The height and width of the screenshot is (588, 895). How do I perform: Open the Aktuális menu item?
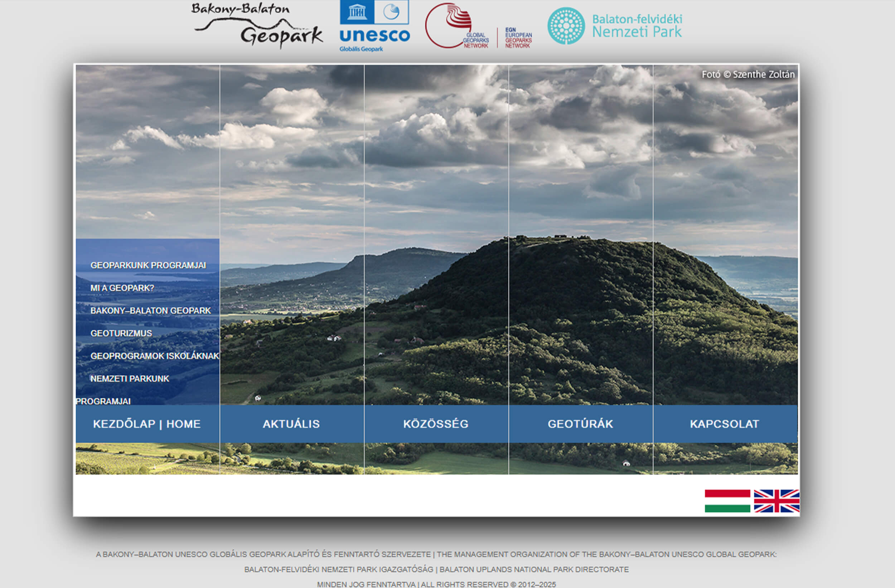(291, 424)
